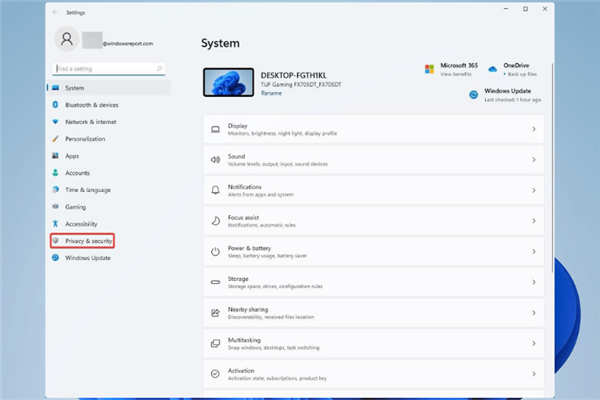600x400 pixels.
Task: Open Storage settings row
Action: click(374, 282)
